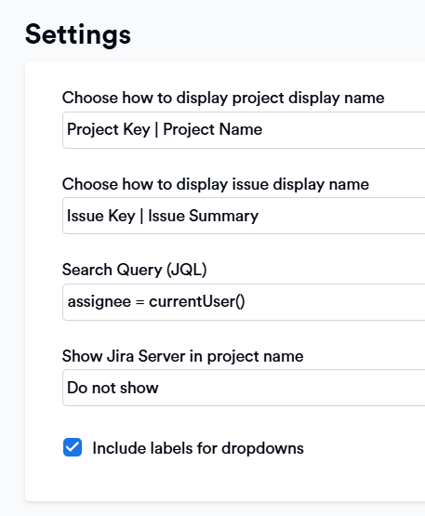The height and width of the screenshot is (516, 425).
Task: Click the 'Do not show' selected option
Action: coord(113,388)
